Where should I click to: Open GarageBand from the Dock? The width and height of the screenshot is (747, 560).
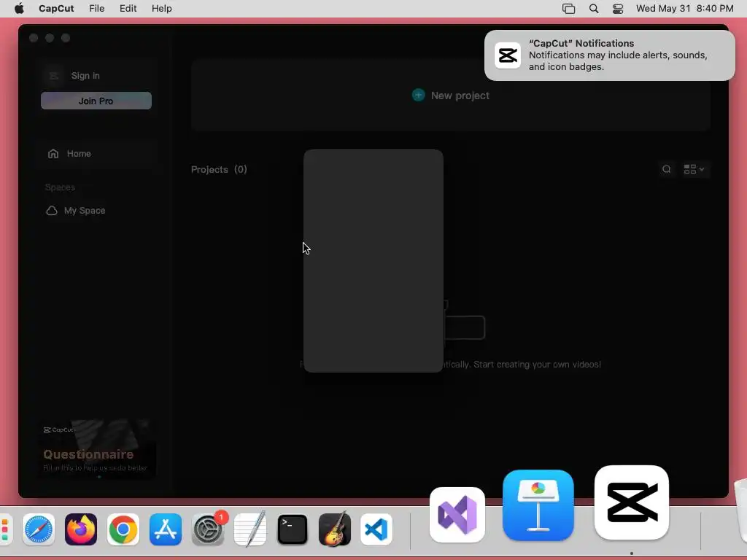(334, 529)
